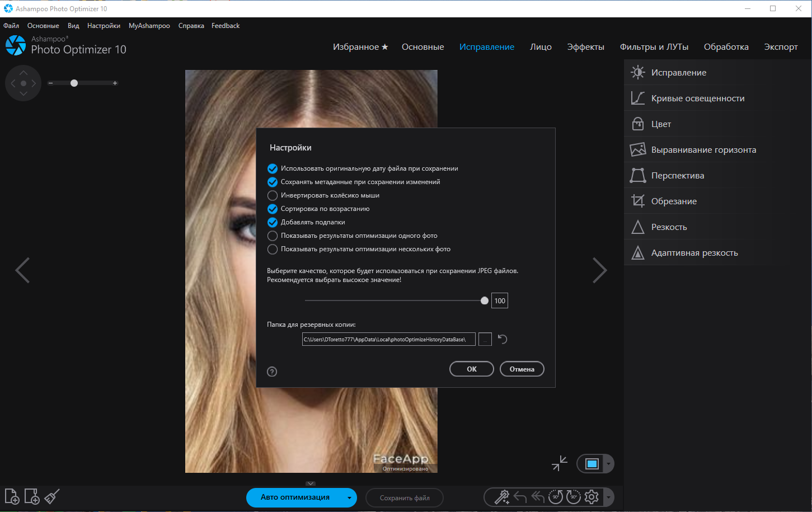Toggle Сортировка по возрастанию checkbox

[273, 209]
